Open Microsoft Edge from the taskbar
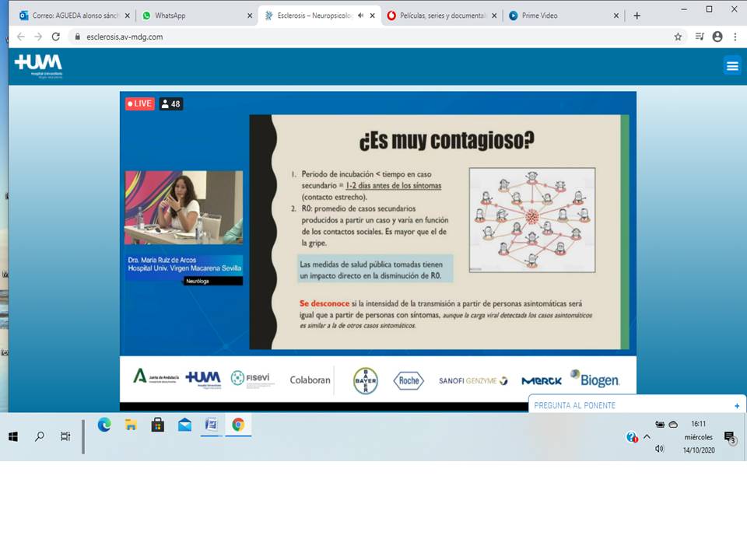 coord(104,425)
